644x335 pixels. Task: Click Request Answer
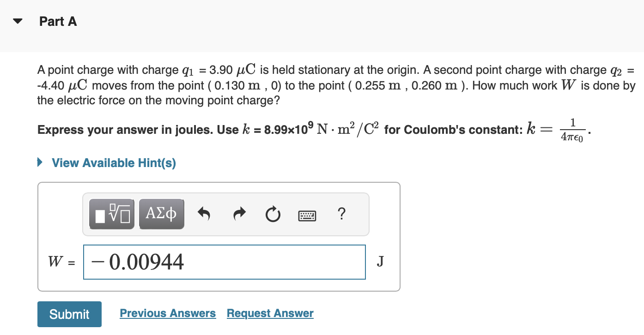pyautogui.click(x=270, y=313)
